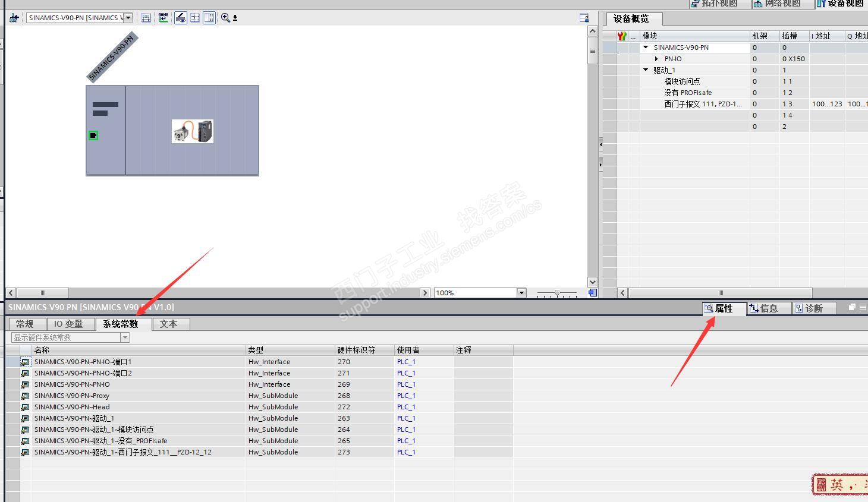Switch to network view tab
The height and width of the screenshot is (502, 868).
click(782, 4)
